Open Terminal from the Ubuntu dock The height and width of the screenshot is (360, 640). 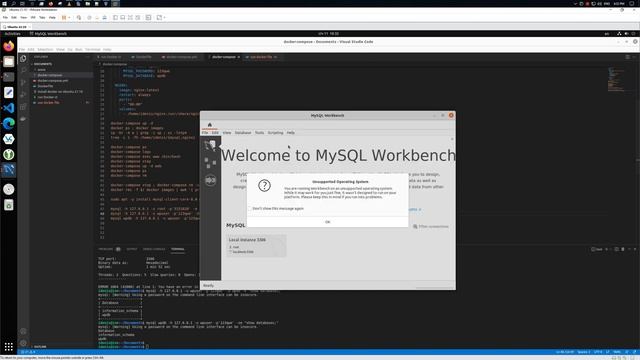pos(9,77)
